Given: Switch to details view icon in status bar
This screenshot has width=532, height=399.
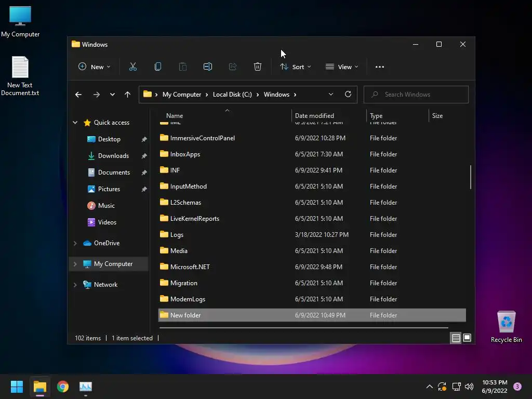Looking at the screenshot, I should 456,338.
